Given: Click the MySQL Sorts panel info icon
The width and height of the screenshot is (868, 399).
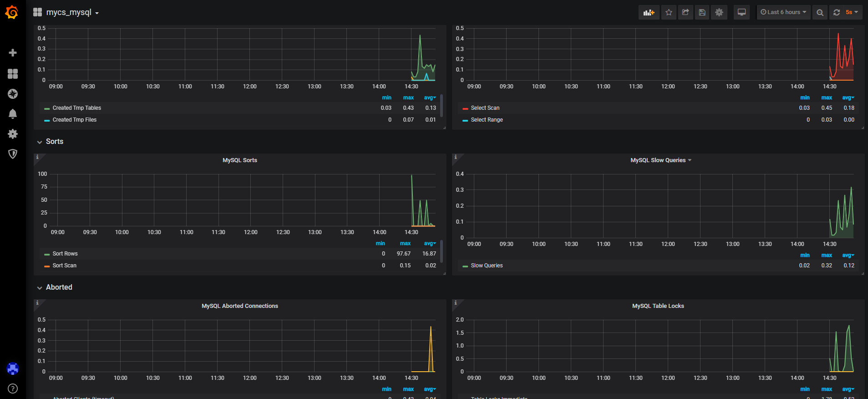Looking at the screenshot, I should point(37,157).
